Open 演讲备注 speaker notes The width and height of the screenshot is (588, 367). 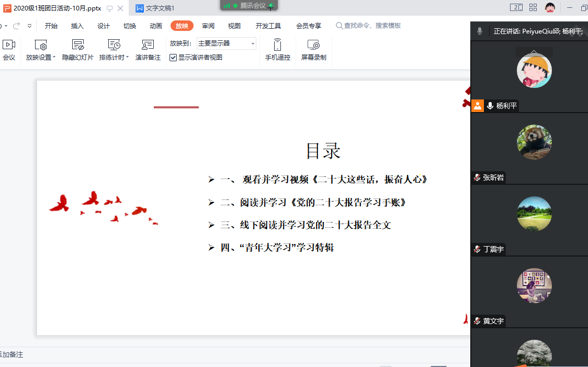148,46
